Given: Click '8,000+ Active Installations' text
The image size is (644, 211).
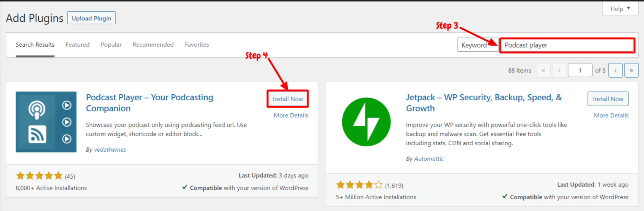Looking at the screenshot, I should click(x=51, y=188).
